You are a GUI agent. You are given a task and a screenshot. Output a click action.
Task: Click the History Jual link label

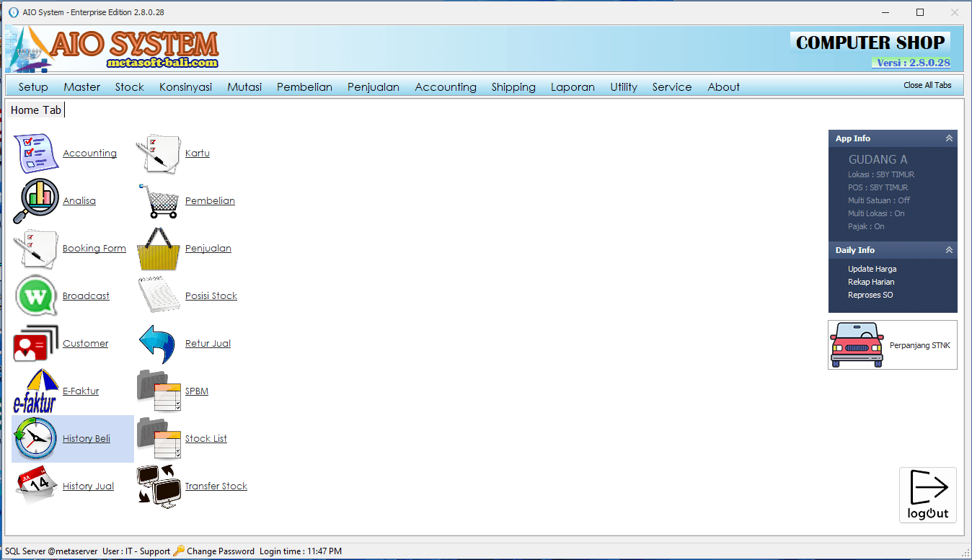click(x=88, y=486)
